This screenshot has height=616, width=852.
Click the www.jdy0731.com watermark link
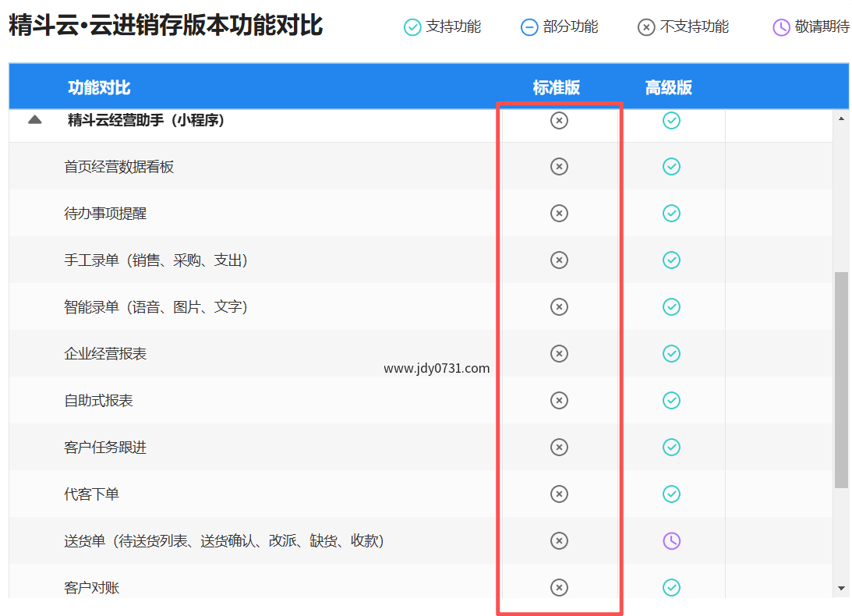pos(437,369)
